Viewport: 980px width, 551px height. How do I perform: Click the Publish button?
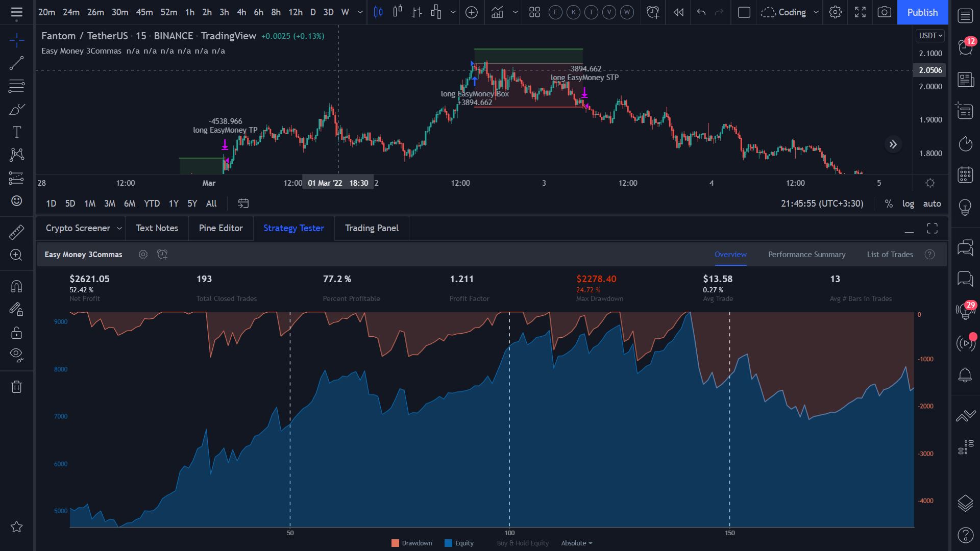pos(922,12)
